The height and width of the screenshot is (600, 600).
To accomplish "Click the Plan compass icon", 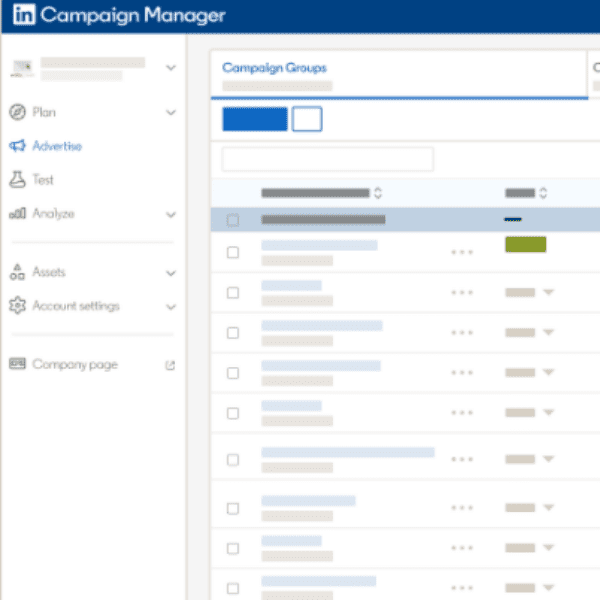I will [x=17, y=113].
